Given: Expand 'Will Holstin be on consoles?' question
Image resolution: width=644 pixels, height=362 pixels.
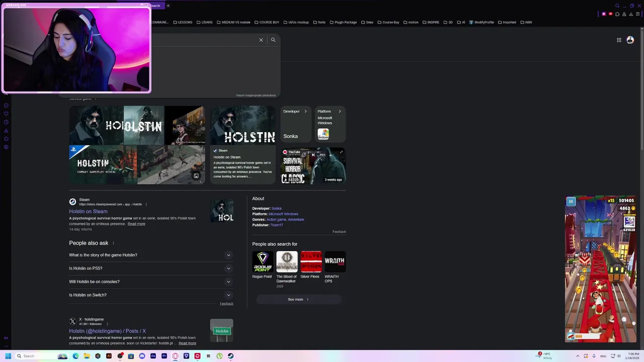Looking at the screenshot, I should pyautogui.click(x=151, y=282).
